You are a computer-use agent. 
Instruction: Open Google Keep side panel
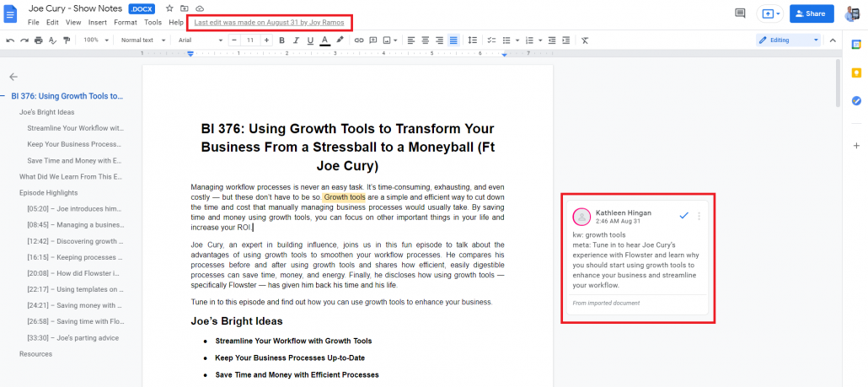coord(856,73)
